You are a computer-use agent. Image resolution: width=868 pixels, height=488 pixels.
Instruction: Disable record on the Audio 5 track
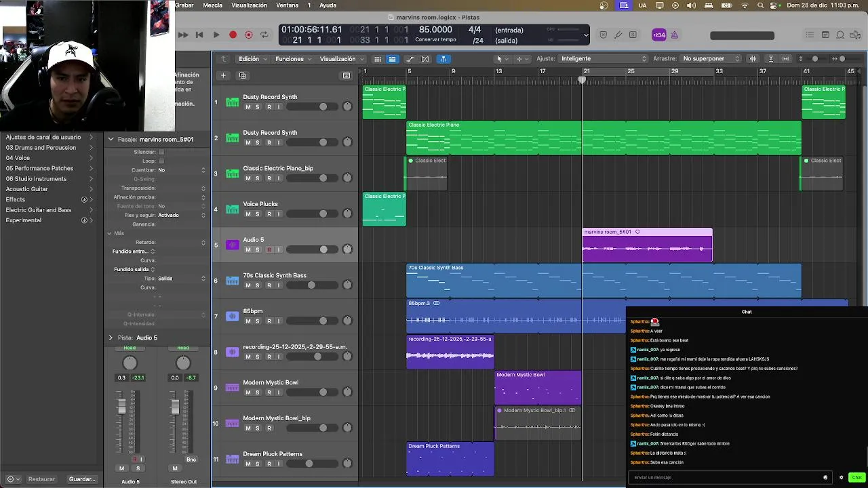coord(269,249)
